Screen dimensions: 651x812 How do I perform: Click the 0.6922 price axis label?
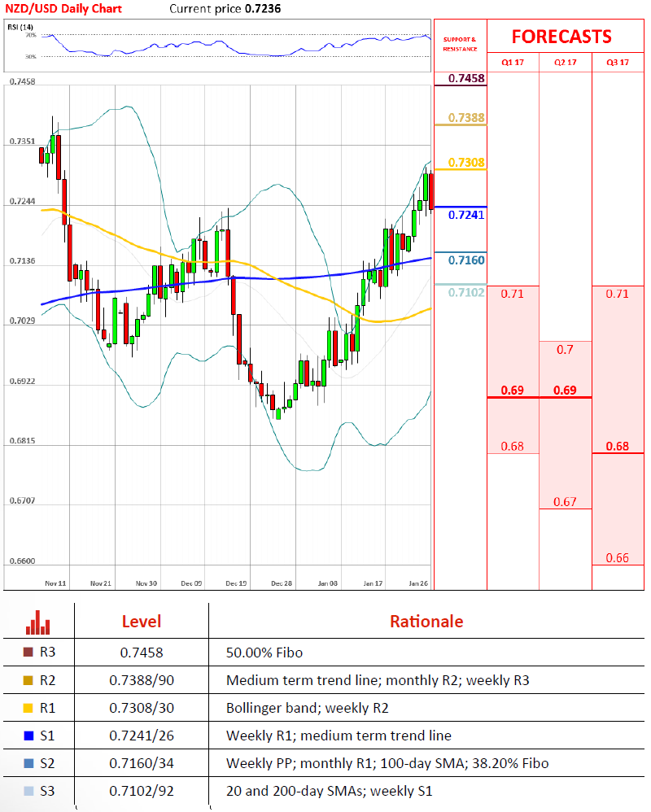(22, 382)
